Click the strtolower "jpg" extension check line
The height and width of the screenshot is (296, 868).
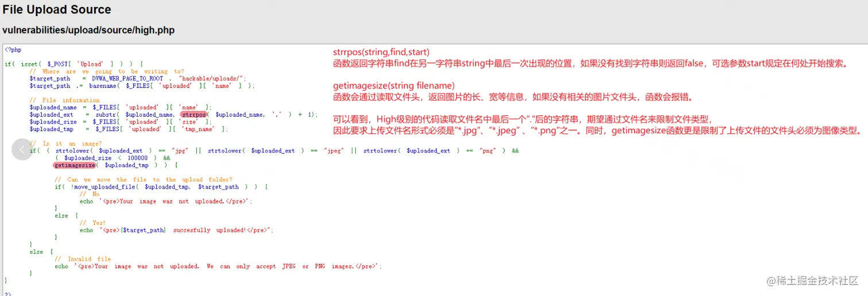click(274, 151)
